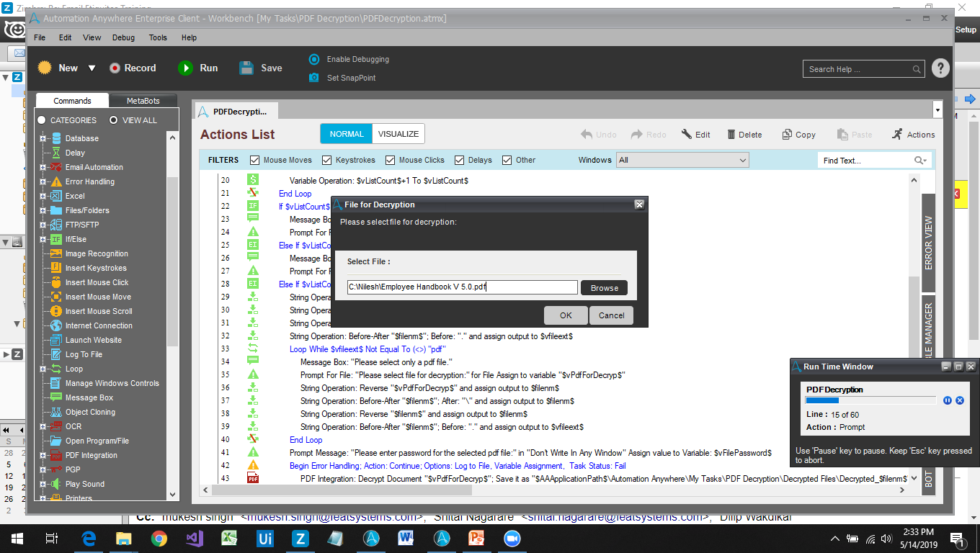Select the Image Recognition icon
This screenshot has width=980, height=553.
tap(56, 253)
